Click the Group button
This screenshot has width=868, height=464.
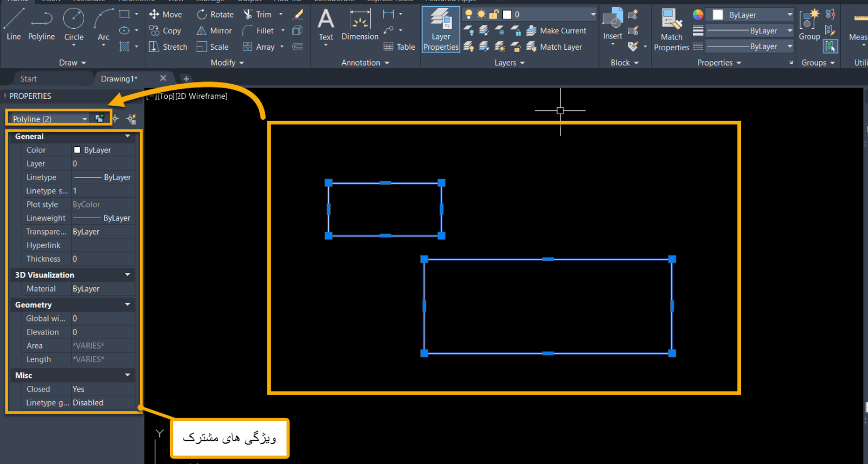809,24
